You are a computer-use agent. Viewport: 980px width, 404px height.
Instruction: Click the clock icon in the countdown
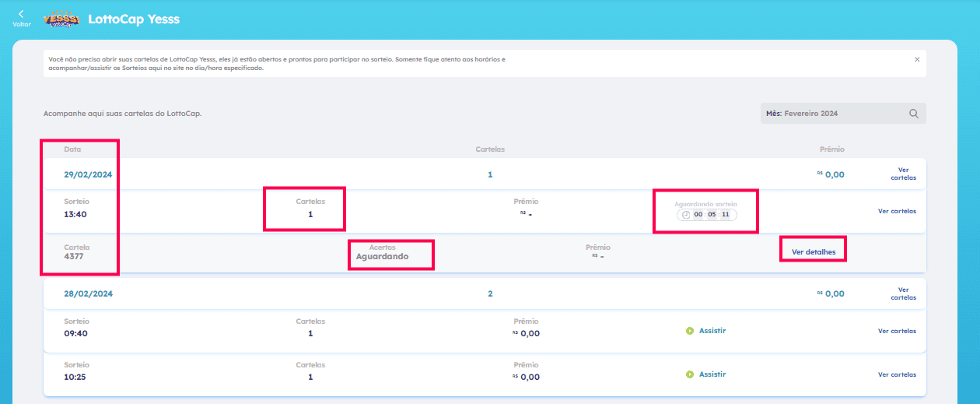pyautogui.click(x=686, y=215)
